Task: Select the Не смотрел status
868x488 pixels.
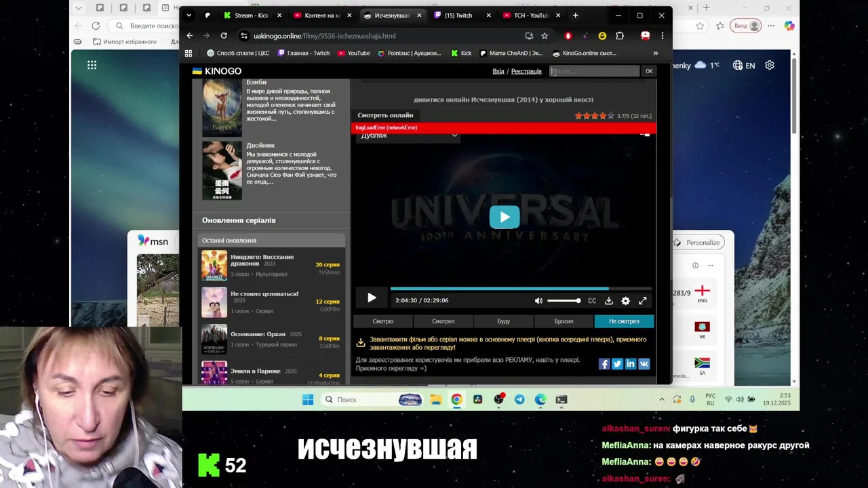Action: (624, 321)
